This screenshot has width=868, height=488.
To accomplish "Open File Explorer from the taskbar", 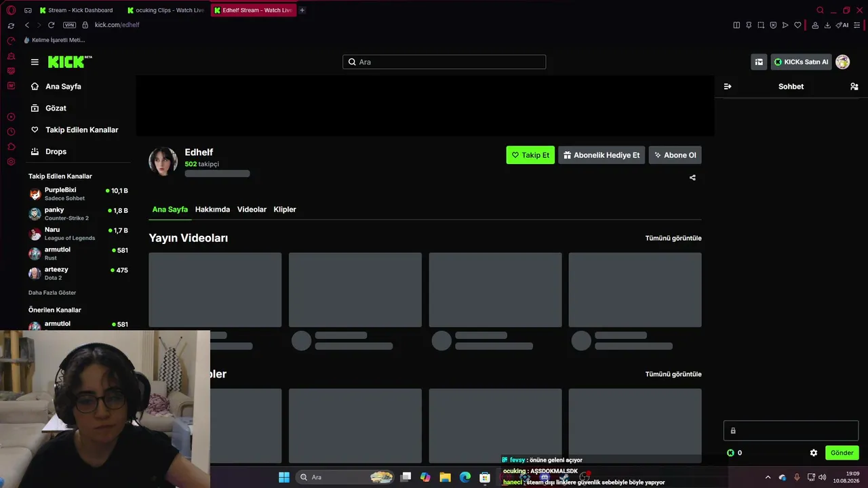I will 445,477.
